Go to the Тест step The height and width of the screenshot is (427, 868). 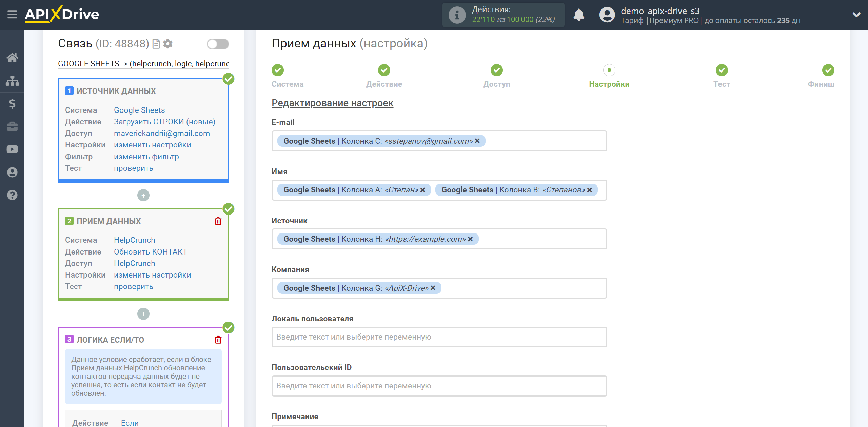tap(722, 70)
